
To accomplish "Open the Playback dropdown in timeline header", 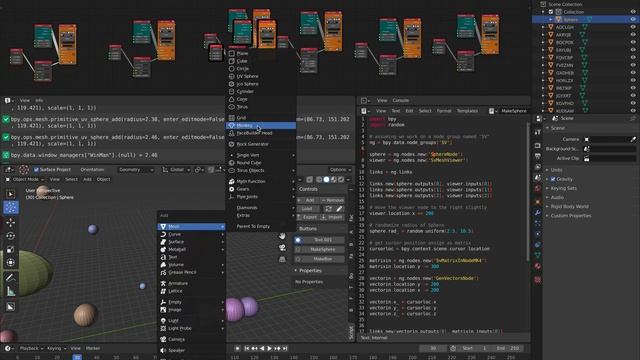I will [x=31, y=348].
